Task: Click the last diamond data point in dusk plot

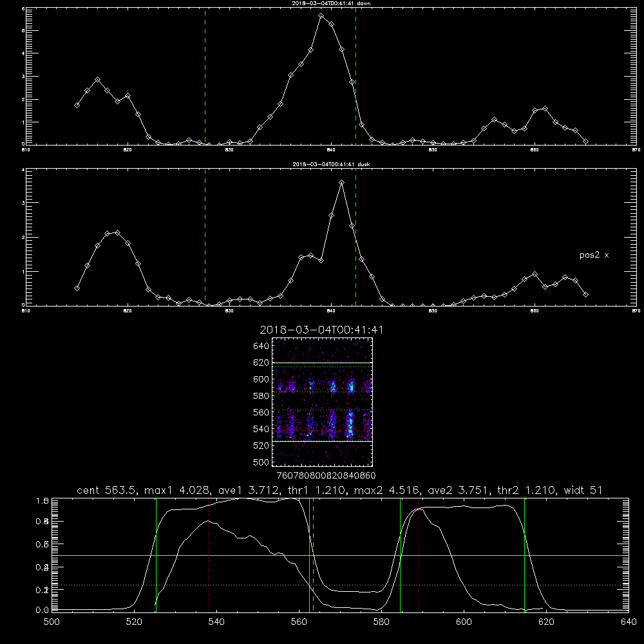Action: (x=585, y=294)
